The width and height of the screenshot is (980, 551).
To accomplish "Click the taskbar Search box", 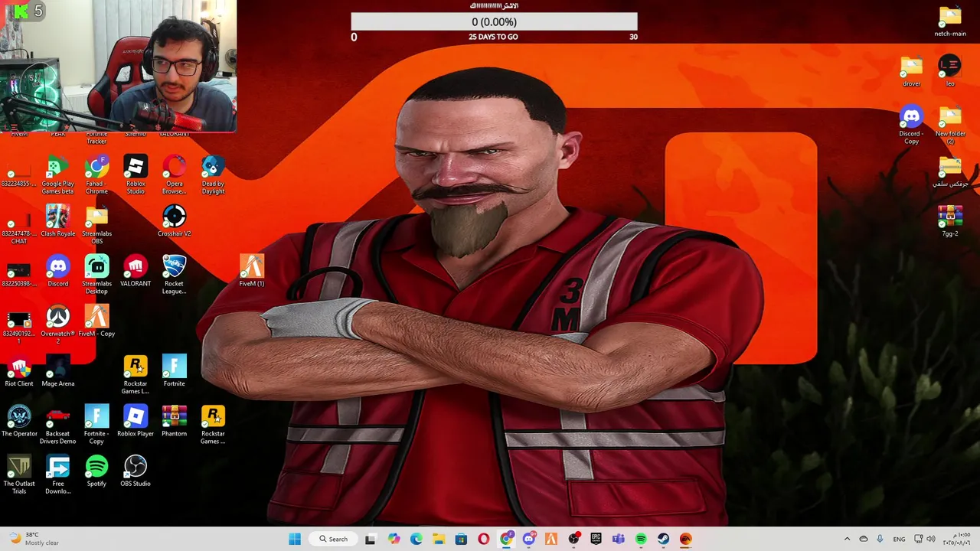I will 334,539.
